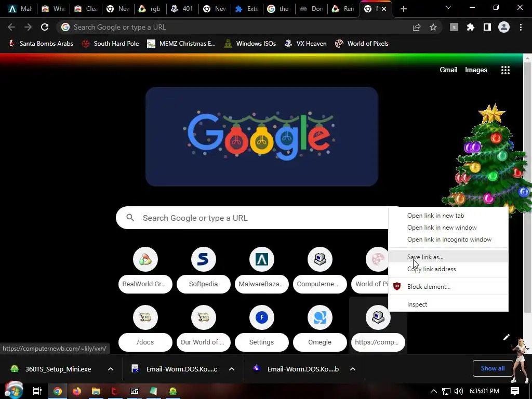Viewport: 532px width, 399px height.
Task: Open the Omegle shortcut tile
Action: (x=320, y=328)
